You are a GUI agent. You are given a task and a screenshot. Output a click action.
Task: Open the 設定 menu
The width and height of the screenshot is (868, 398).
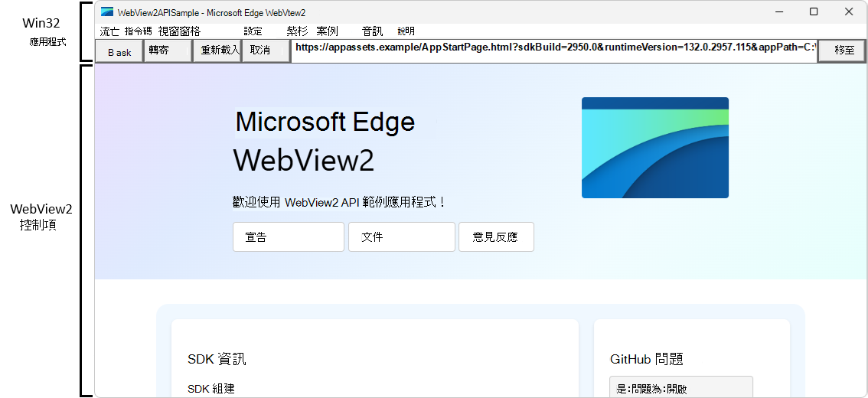click(x=253, y=31)
